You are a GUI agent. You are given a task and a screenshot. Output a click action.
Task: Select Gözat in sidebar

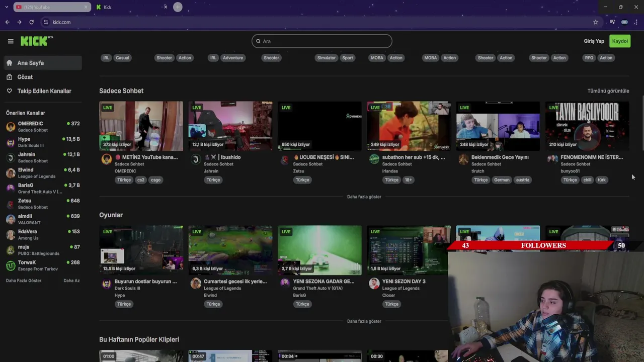click(42, 77)
